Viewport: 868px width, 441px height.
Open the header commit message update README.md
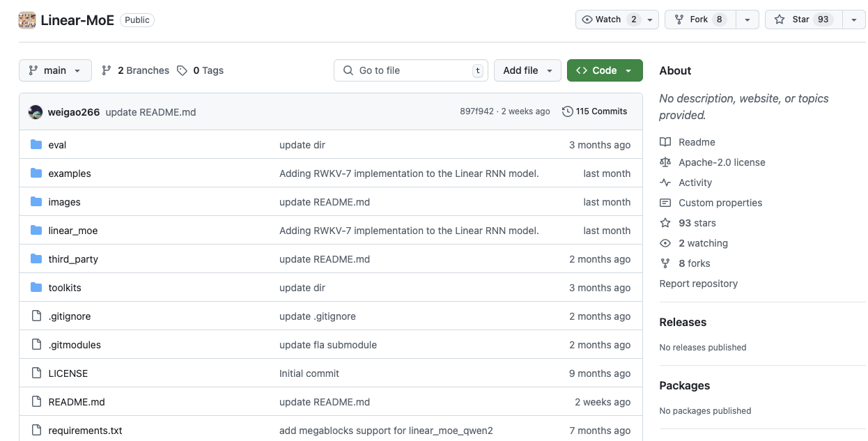pyautogui.click(x=150, y=112)
